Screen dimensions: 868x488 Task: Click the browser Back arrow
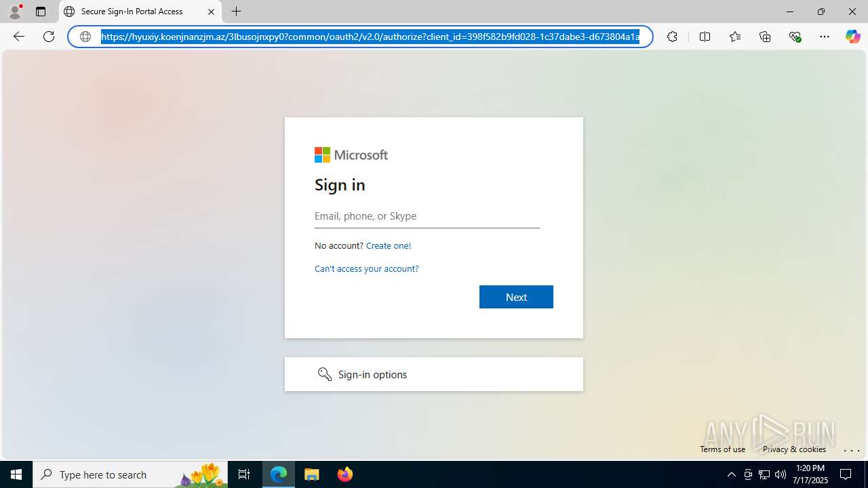tap(19, 37)
